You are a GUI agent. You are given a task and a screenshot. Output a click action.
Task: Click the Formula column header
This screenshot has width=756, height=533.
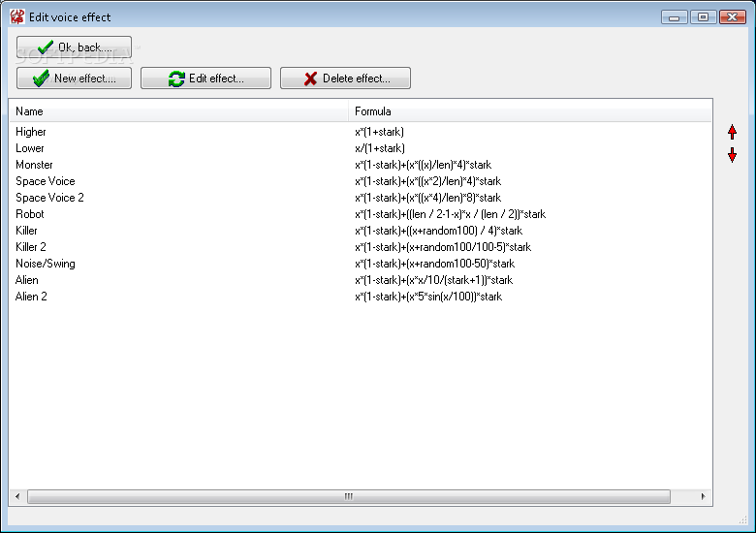coord(530,111)
